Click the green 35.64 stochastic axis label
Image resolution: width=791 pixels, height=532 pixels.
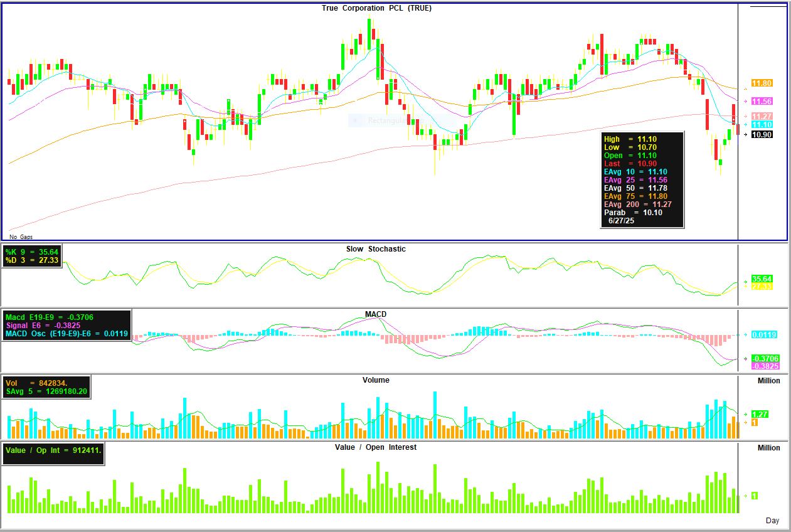pos(762,279)
